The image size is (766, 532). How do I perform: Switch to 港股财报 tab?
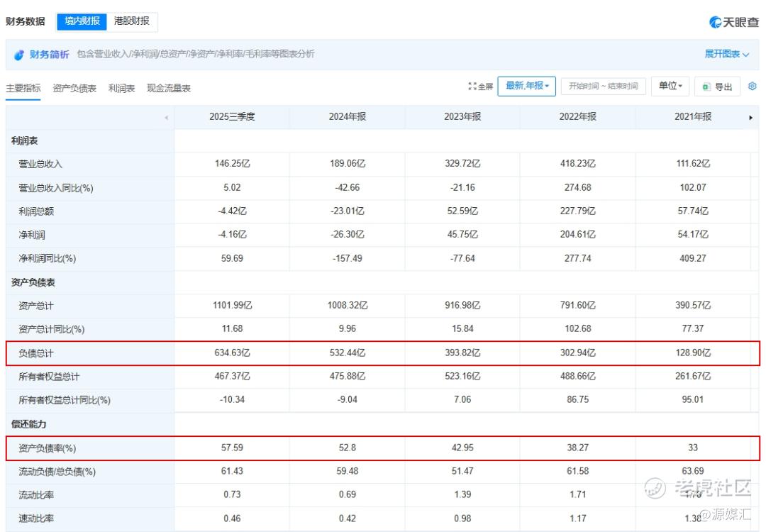coord(132,21)
